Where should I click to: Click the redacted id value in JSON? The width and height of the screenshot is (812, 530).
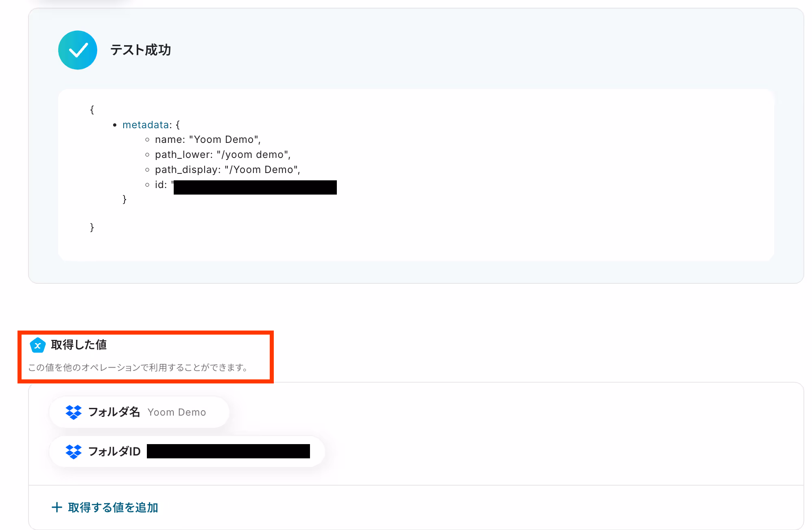(x=255, y=187)
